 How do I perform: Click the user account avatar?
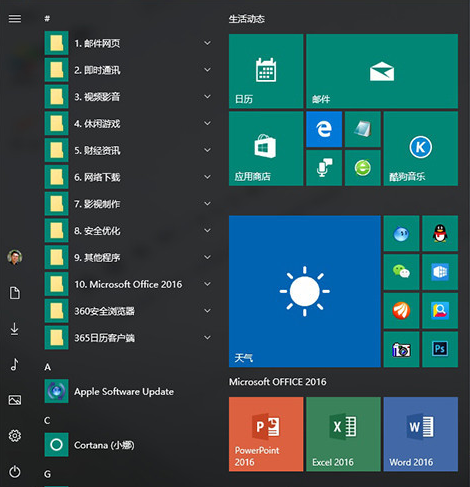pyautogui.click(x=15, y=257)
